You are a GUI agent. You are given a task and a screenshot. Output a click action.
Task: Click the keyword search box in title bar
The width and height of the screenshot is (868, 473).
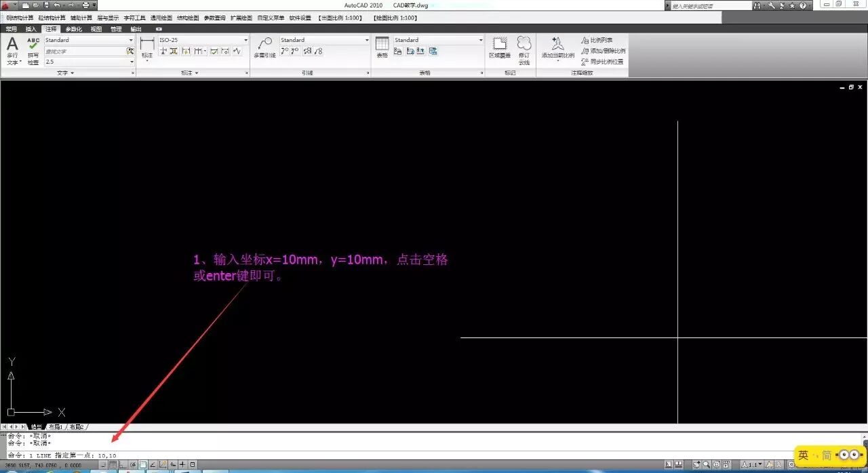711,5
